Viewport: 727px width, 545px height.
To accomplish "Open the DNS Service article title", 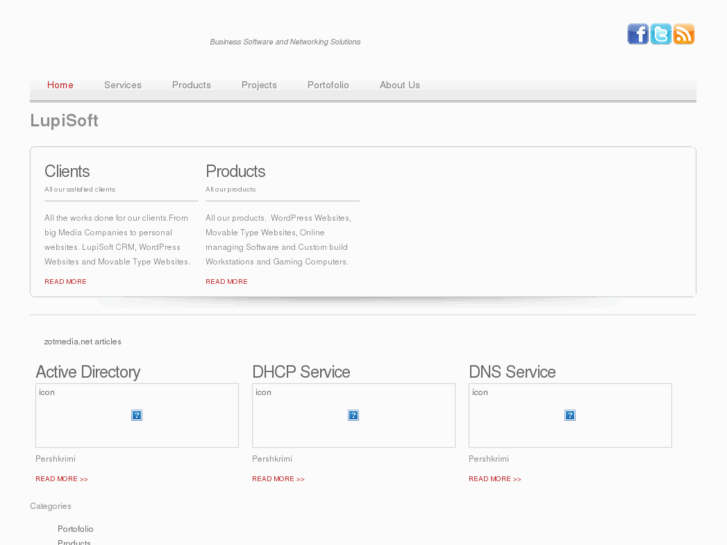I will pyautogui.click(x=512, y=372).
